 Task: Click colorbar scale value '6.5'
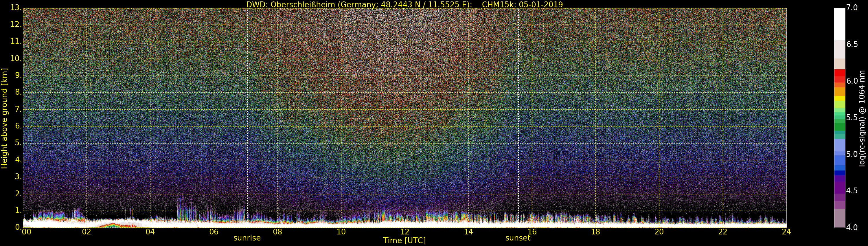pyautogui.click(x=852, y=44)
